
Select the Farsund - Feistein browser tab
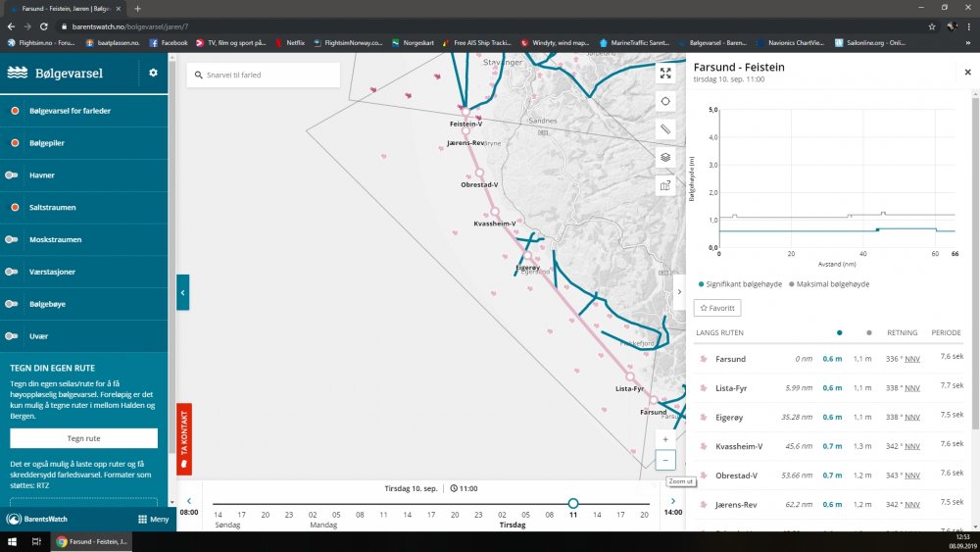point(65,9)
